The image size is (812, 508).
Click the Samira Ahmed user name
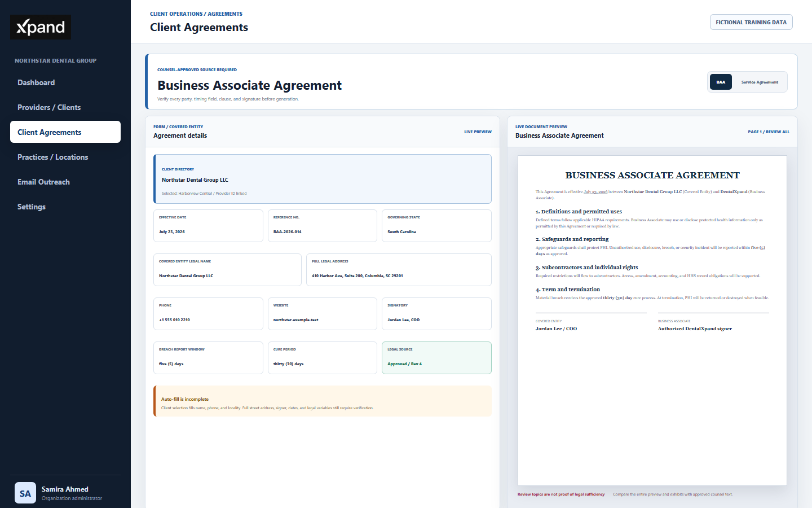coord(65,489)
